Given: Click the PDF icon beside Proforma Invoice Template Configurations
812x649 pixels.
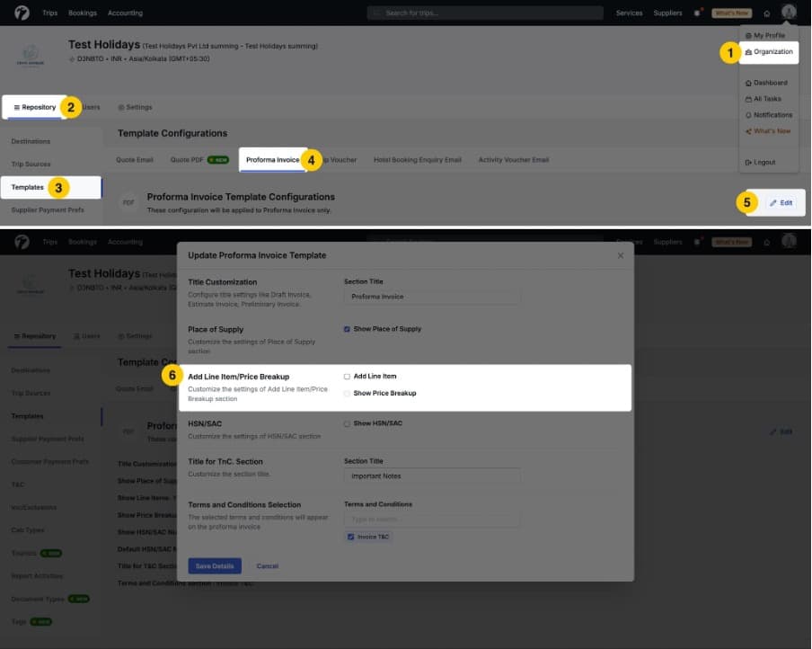Looking at the screenshot, I should (128, 202).
